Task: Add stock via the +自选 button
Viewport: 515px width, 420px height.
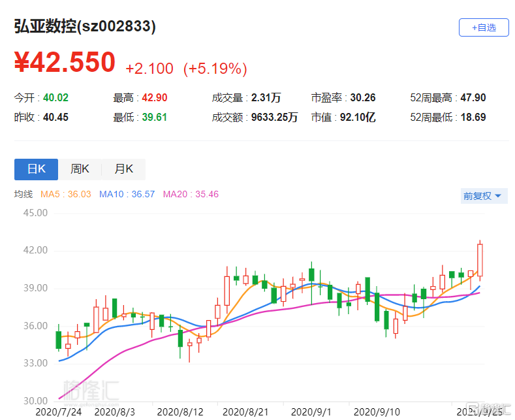Action: point(484,27)
